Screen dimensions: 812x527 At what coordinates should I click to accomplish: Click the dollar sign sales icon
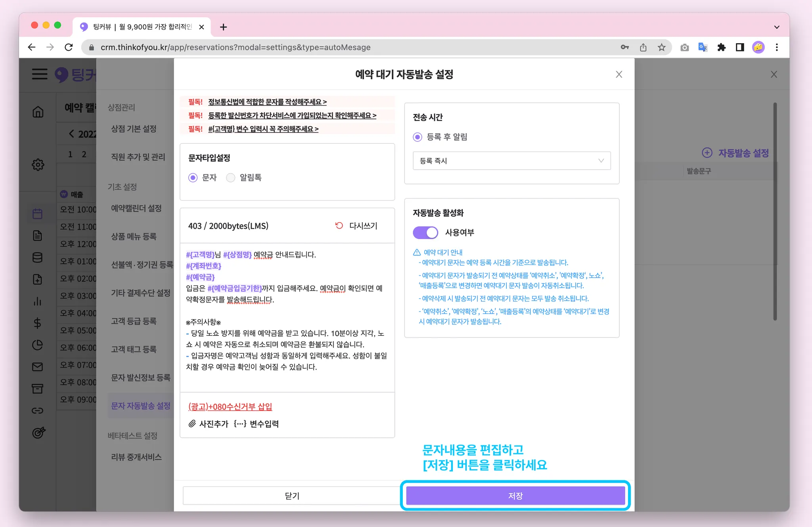[x=38, y=323]
